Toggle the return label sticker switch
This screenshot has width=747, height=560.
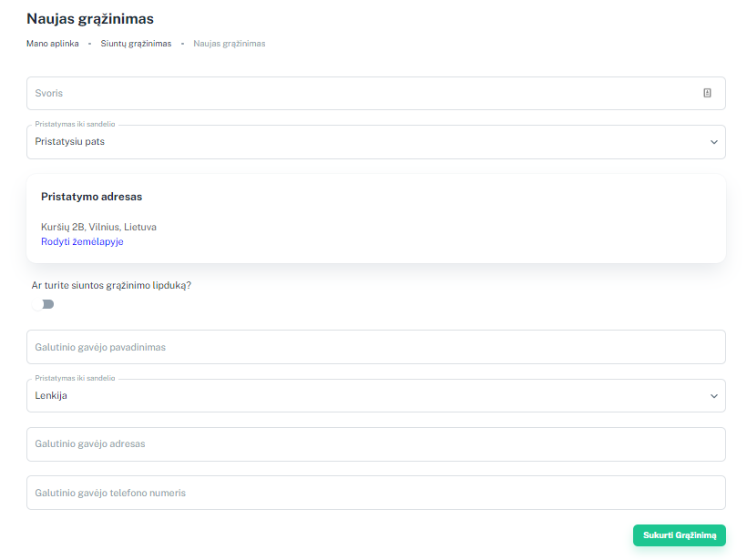pos(43,304)
